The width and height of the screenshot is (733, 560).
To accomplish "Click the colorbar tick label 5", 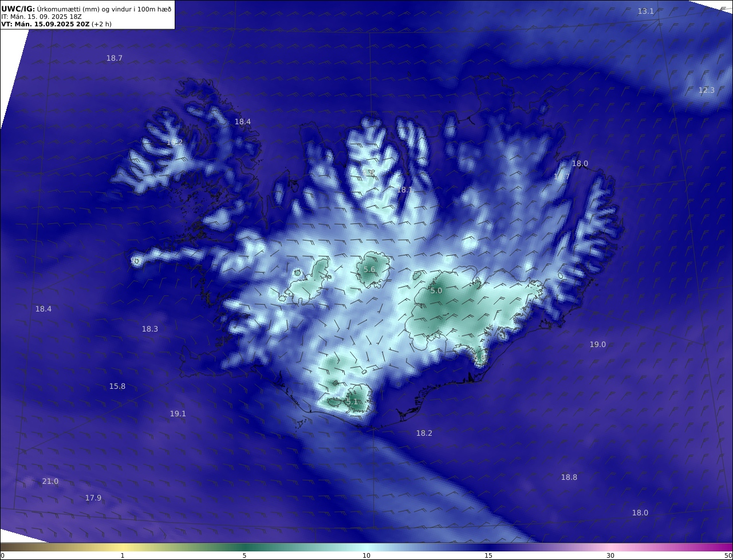I will [x=245, y=555].
